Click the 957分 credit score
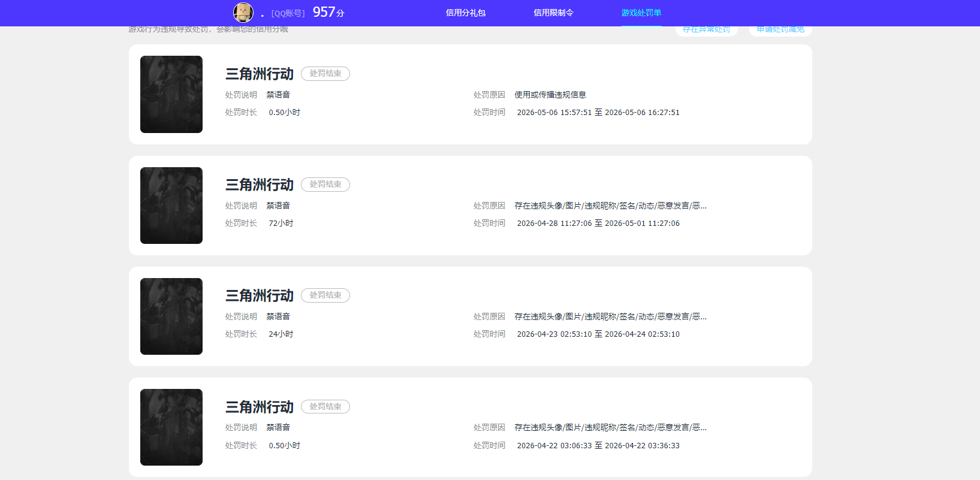The image size is (980, 480). click(x=328, y=12)
